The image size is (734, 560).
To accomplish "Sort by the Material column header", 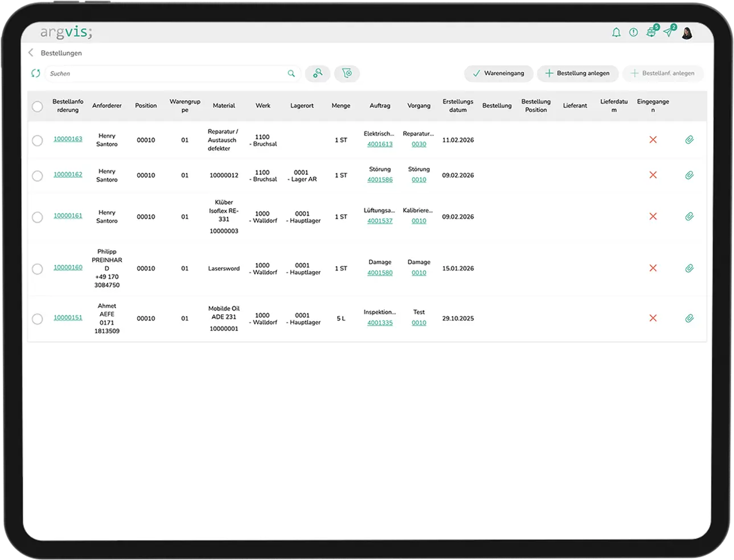I will tap(224, 106).
